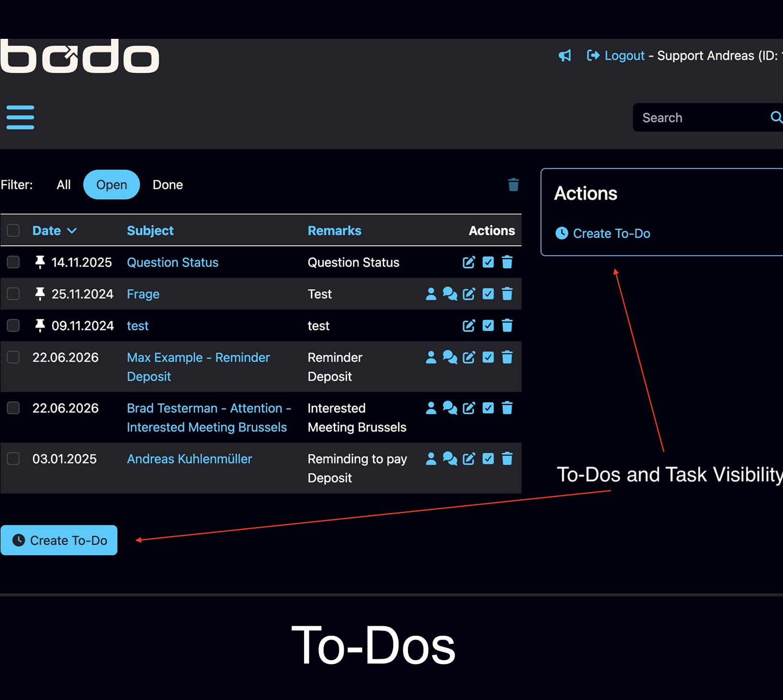Edit the Question Status to-do
The height and width of the screenshot is (700, 783).
[469, 262]
